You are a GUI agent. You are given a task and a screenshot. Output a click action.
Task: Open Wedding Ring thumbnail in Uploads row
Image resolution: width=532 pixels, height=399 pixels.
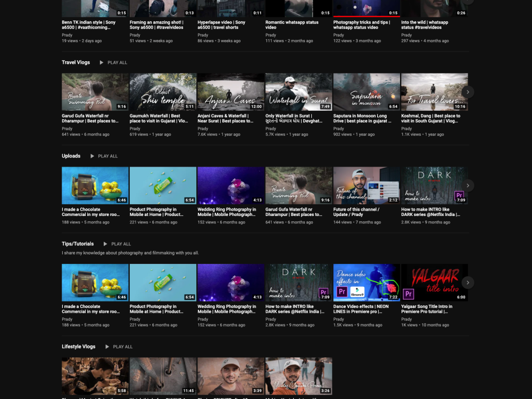point(231,186)
